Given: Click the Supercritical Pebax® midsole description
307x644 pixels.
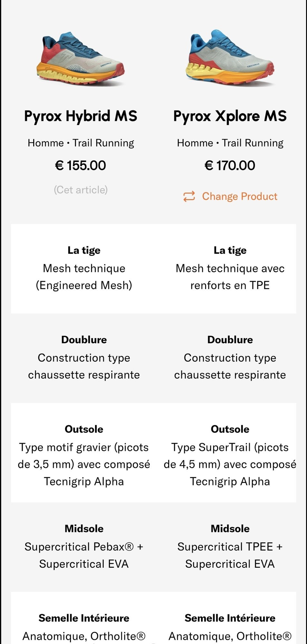Looking at the screenshot, I should [x=84, y=555].
